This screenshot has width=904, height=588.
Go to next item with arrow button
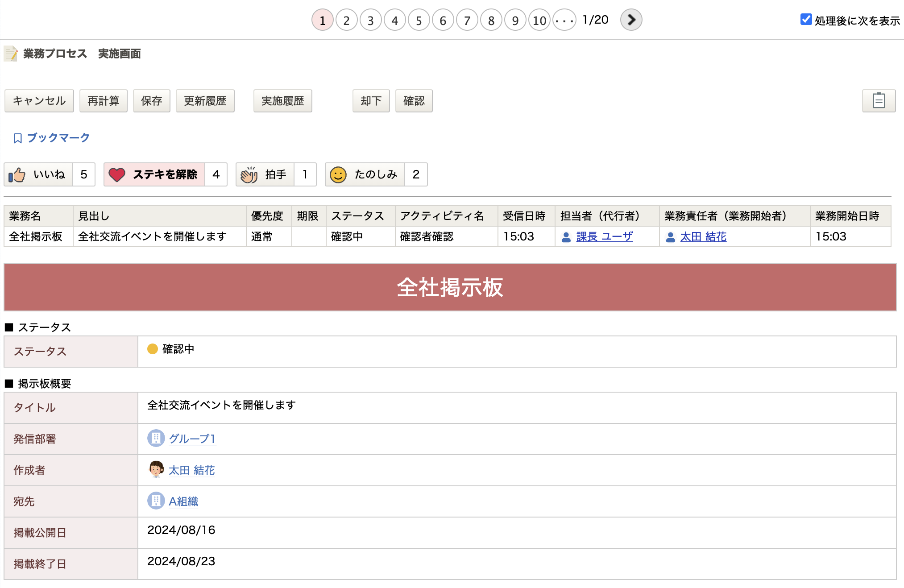pyautogui.click(x=631, y=20)
